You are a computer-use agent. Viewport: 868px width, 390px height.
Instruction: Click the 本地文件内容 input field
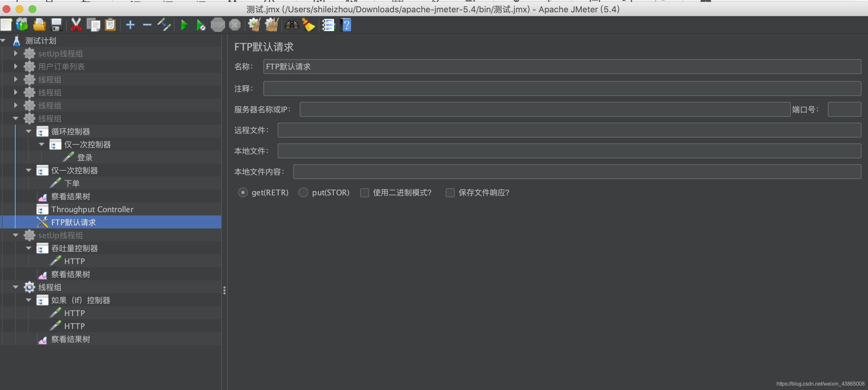[577, 172]
